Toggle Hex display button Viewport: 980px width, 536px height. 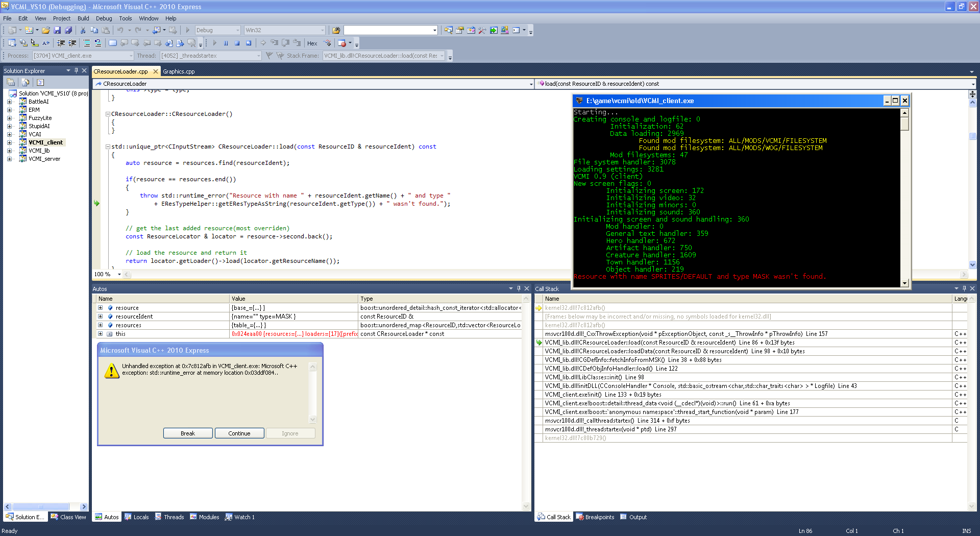click(x=312, y=43)
